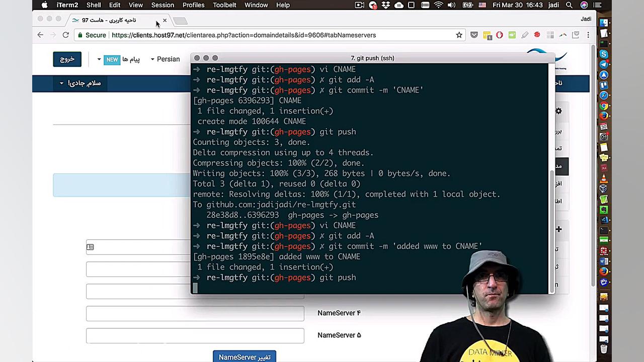Open the Pocket extension in the toolbar
The width and height of the screenshot is (644, 362).
[474, 35]
